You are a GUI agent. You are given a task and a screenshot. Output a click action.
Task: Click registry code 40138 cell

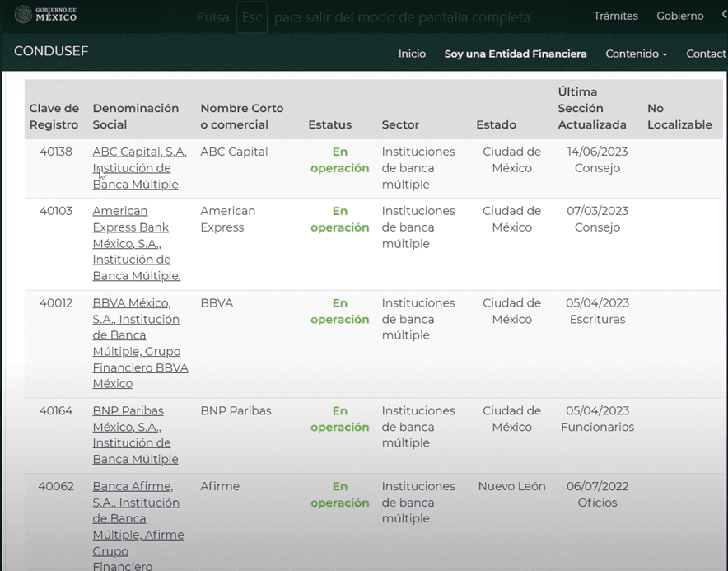pyautogui.click(x=56, y=152)
